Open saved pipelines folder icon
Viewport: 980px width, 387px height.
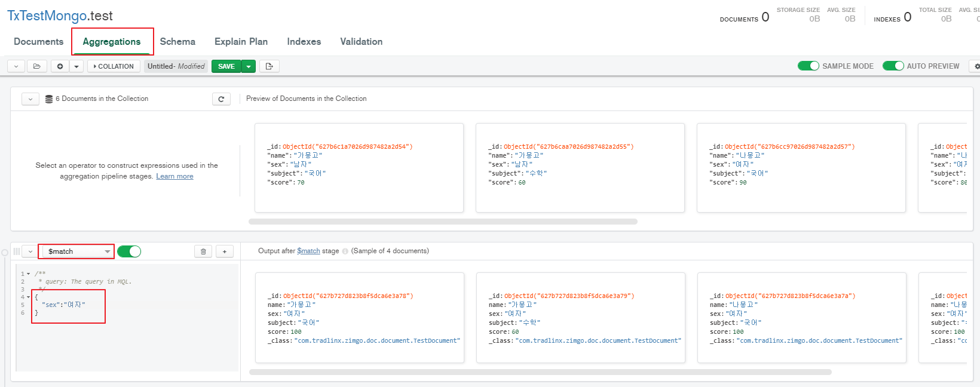(x=36, y=66)
